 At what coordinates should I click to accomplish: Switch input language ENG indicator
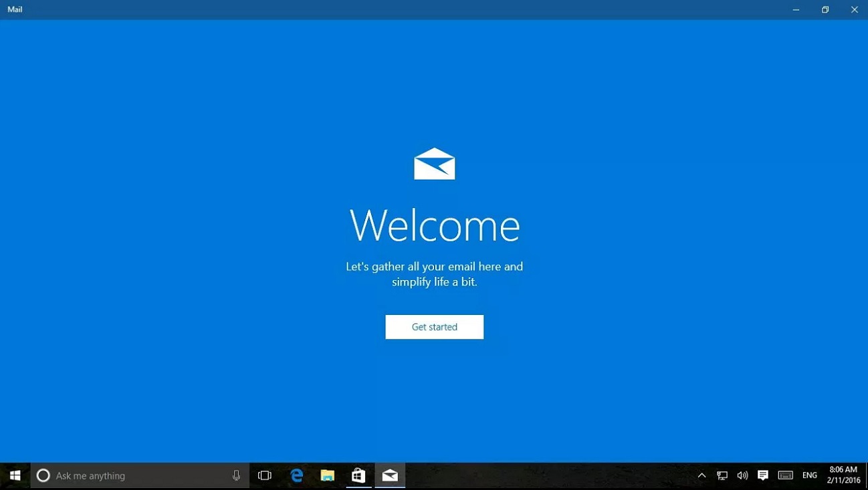coord(810,476)
